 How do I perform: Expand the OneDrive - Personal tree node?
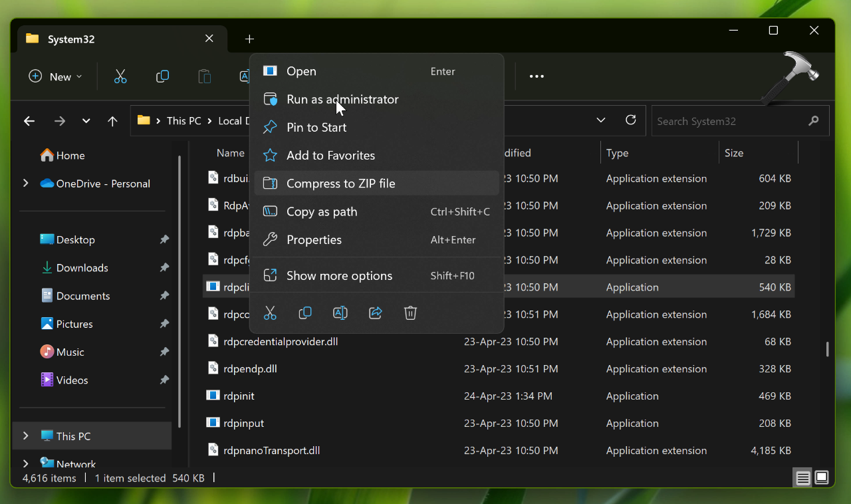(x=26, y=184)
